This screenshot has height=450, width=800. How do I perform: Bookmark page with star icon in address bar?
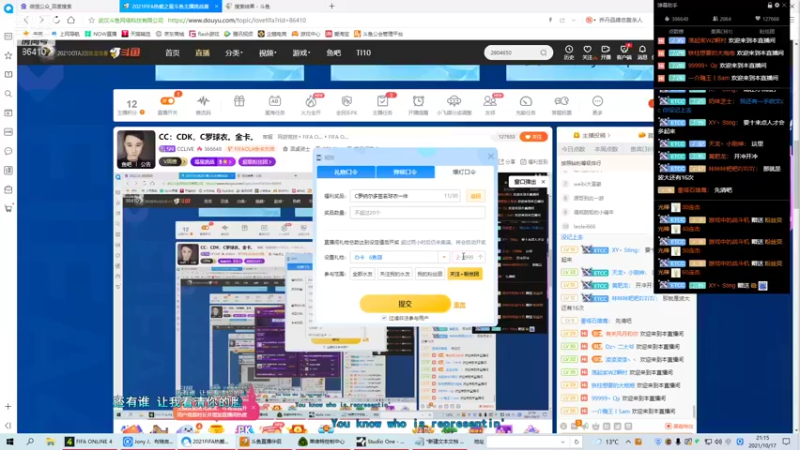point(91,20)
